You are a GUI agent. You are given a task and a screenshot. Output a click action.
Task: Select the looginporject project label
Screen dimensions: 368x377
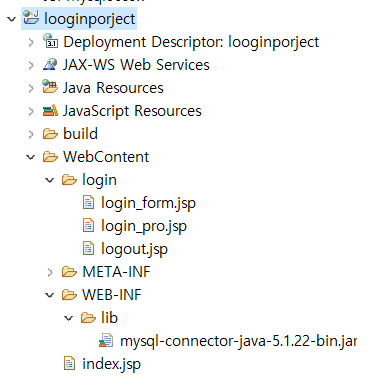[90, 19]
